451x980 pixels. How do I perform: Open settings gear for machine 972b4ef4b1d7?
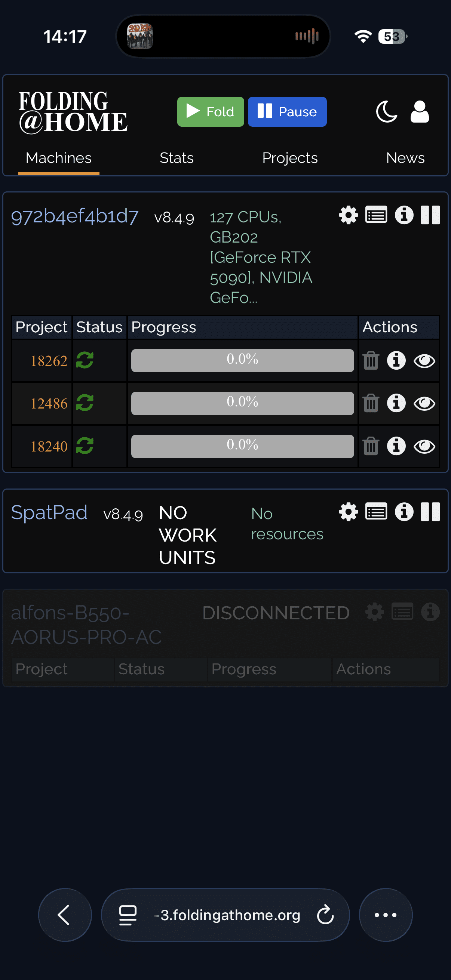point(348,215)
